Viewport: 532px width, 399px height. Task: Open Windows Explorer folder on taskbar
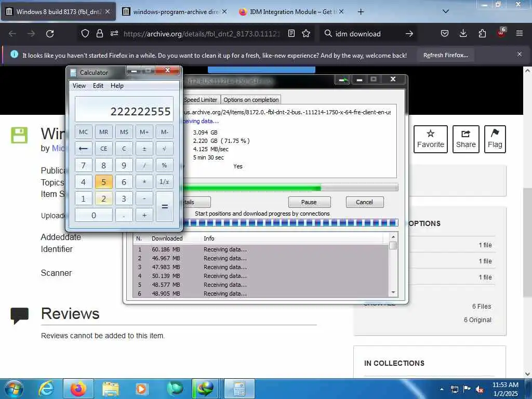(x=110, y=389)
